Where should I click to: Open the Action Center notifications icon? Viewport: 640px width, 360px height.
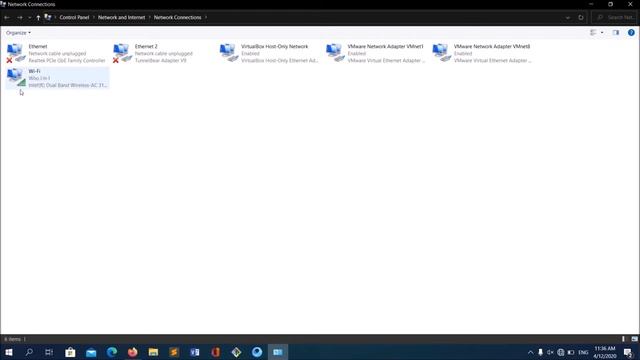pyautogui.click(x=628, y=352)
